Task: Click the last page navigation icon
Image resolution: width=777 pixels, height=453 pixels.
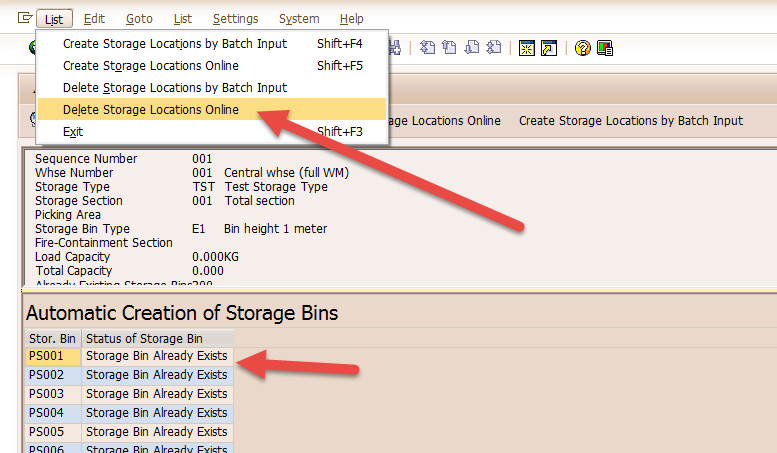Action: (493, 48)
